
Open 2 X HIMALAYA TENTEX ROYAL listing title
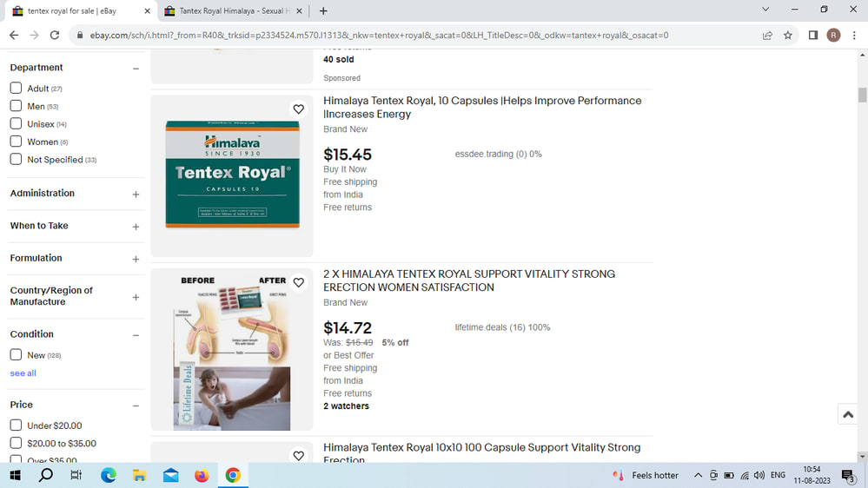469,280
